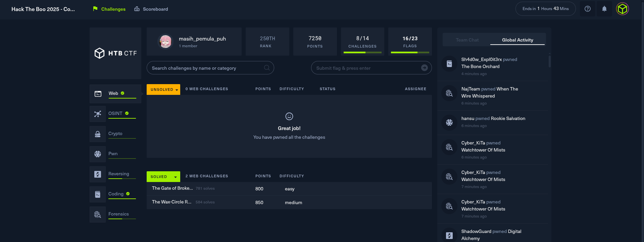Click the Scoreboard bar chart icon
Screen dimensions: 644x242
click(x=137, y=9)
